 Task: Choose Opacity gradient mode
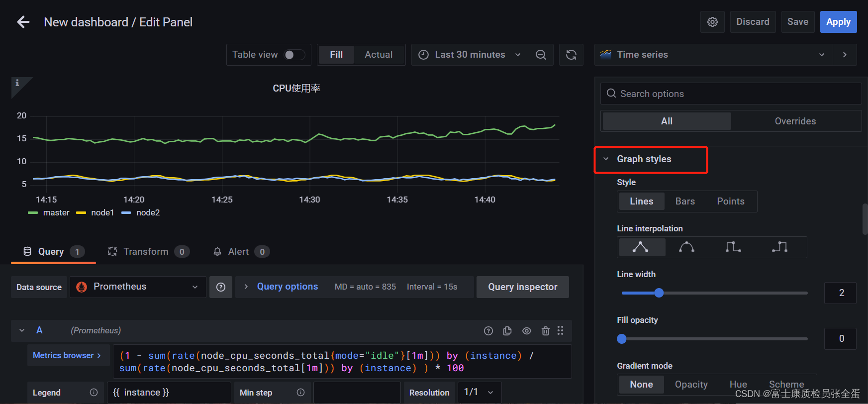coord(691,385)
